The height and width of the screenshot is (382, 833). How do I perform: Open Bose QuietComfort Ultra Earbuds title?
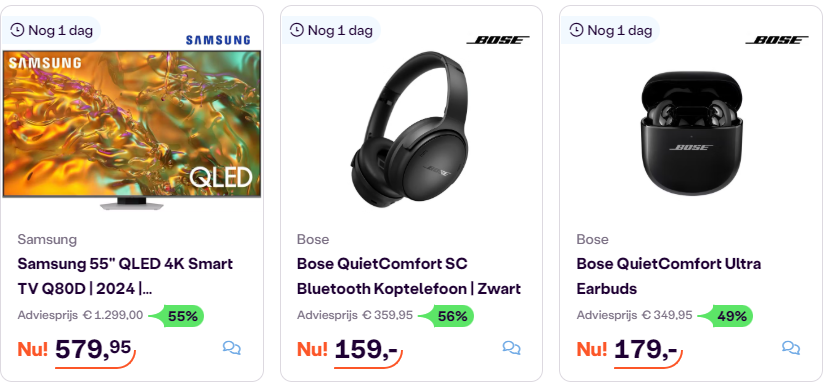click(x=669, y=276)
